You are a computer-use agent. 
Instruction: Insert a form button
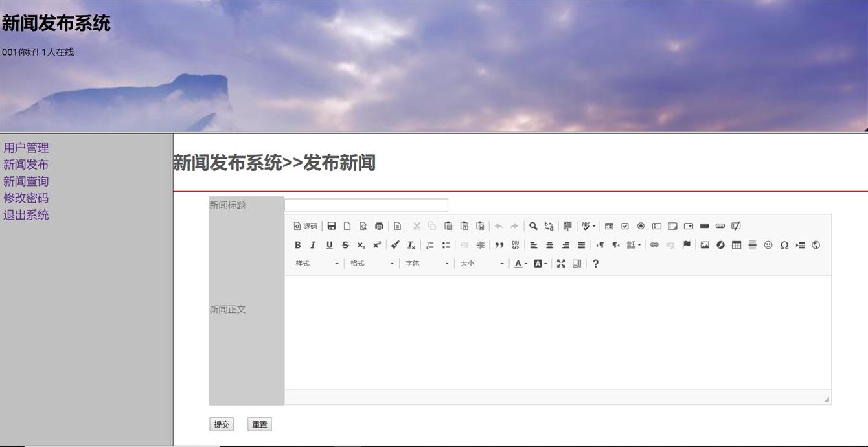coord(704,226)
